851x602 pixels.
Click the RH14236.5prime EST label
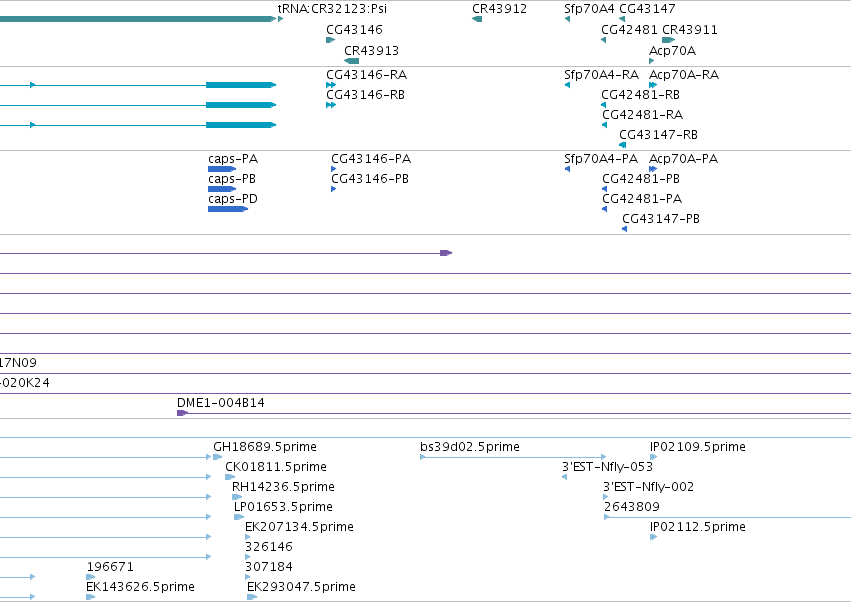(283, 487)
